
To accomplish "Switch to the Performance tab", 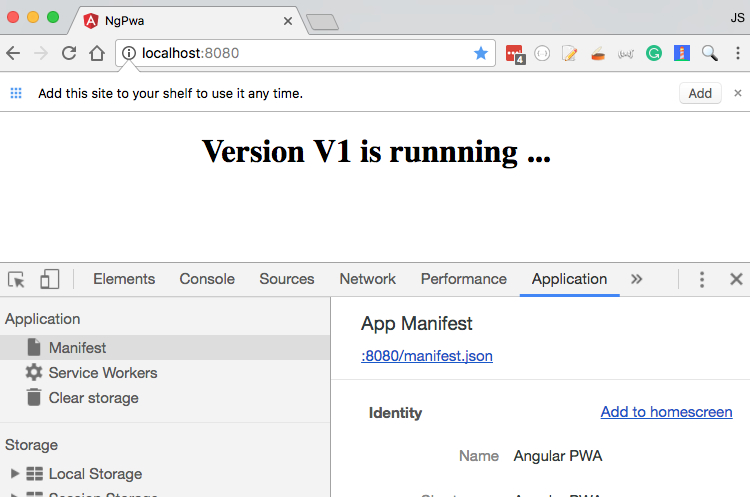I will pyautogui.click(x=463, y=279).
